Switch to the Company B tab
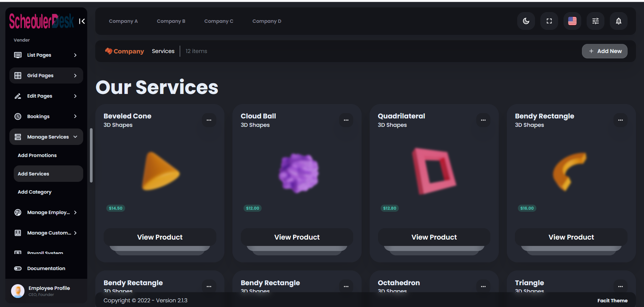644x307 pixels. [171, 21]
